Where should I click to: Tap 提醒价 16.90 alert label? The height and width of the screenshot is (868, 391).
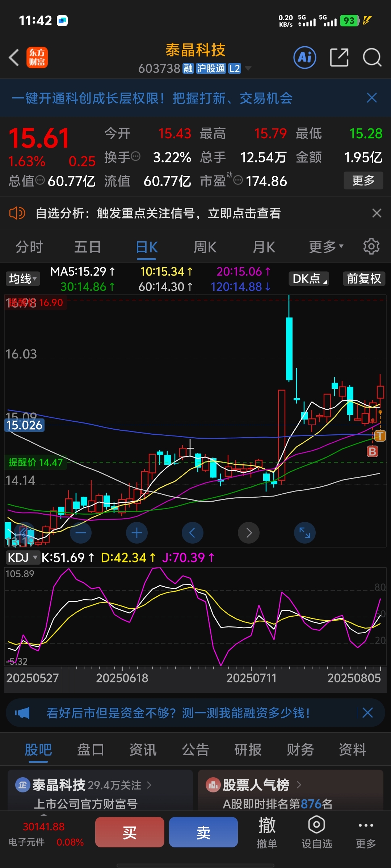[35, 302]
